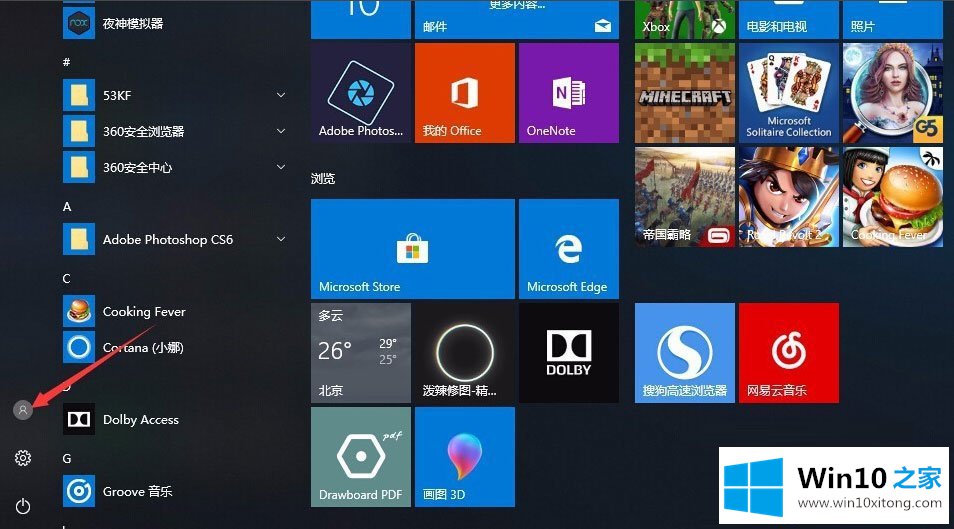The image size is (954, 529).
Task: Open the 北京 weather tile
Action: [361, 352]
